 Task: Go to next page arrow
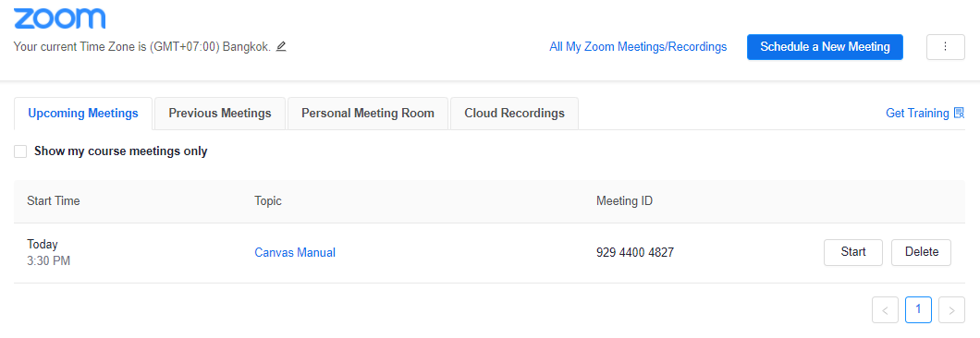pyautogui.click(x=952, y=310)
